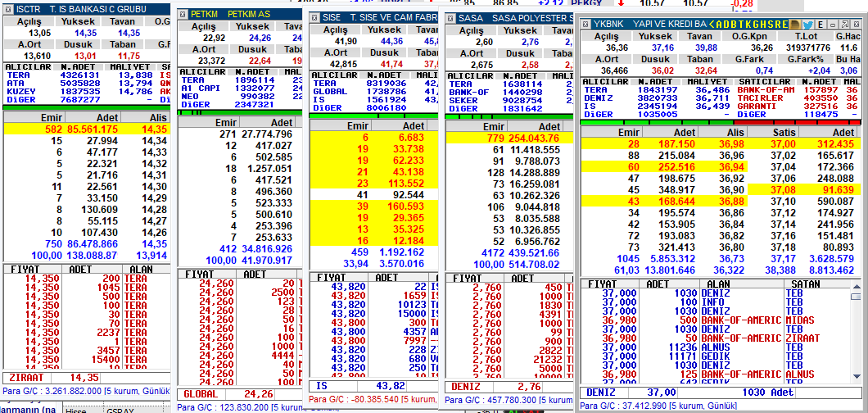Click the Emir column header in YKBNK window

(609, 132)
